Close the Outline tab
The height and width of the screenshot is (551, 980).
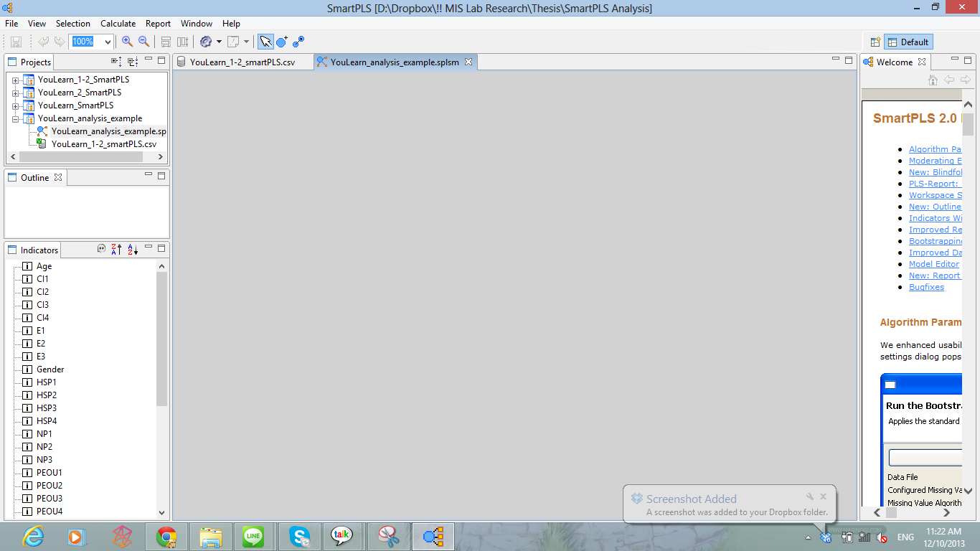coord(58,177)
